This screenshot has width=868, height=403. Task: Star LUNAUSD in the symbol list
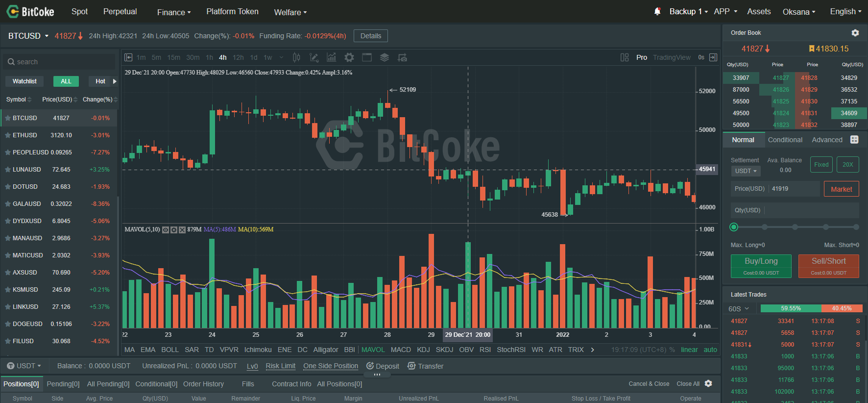click(x=8, y=170)
